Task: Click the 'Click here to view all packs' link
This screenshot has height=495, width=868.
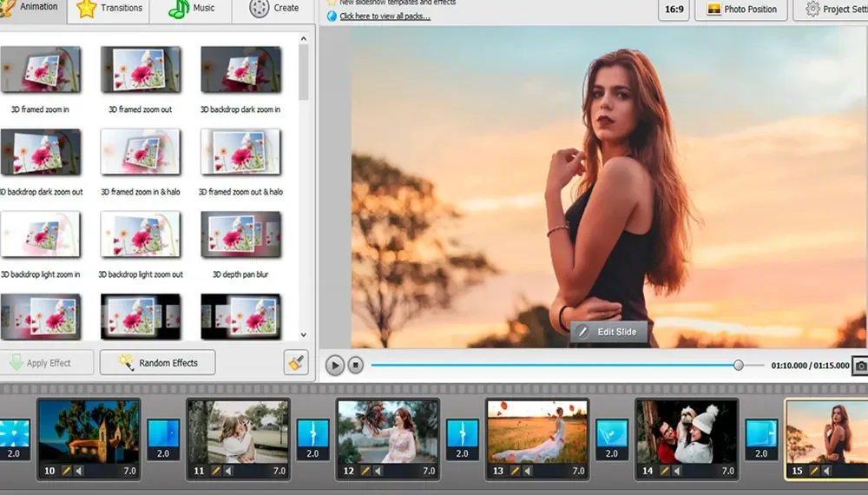Action: pos(385,16)
